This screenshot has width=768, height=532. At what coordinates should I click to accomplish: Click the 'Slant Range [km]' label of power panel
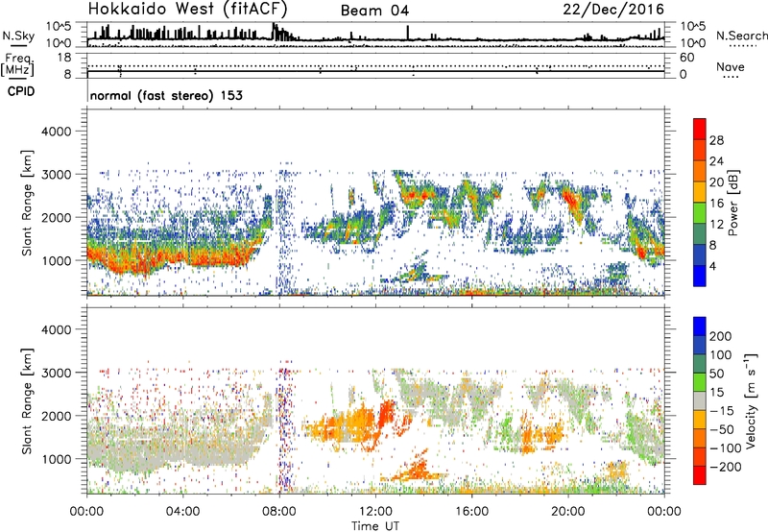pos(27,203)
